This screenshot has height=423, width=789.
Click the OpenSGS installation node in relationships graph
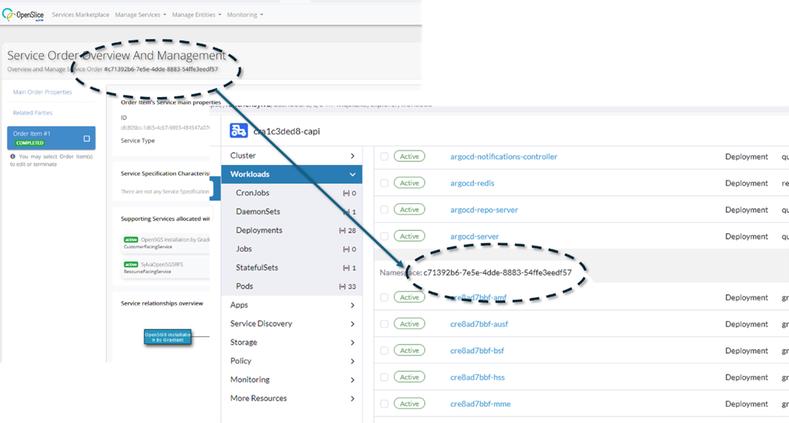click(x=165, y=336)
